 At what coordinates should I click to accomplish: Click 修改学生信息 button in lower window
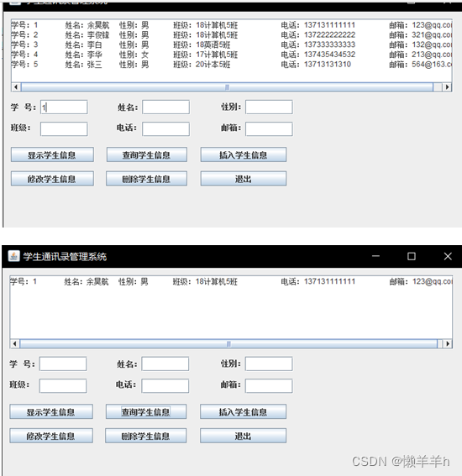51,436
